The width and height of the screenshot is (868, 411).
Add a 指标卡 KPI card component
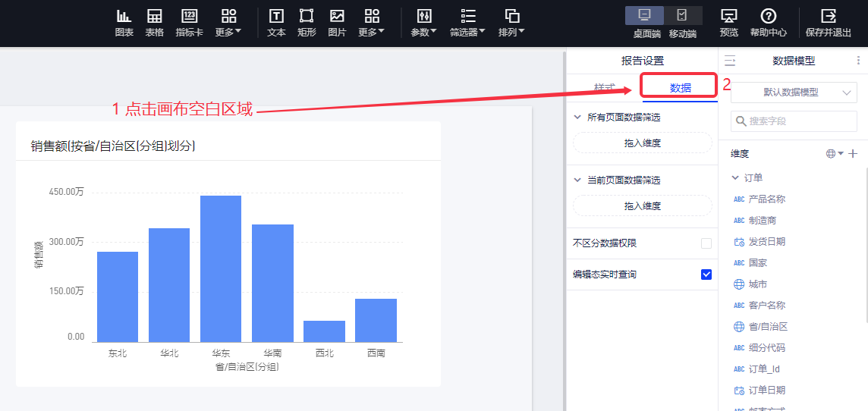pos(189,23)
